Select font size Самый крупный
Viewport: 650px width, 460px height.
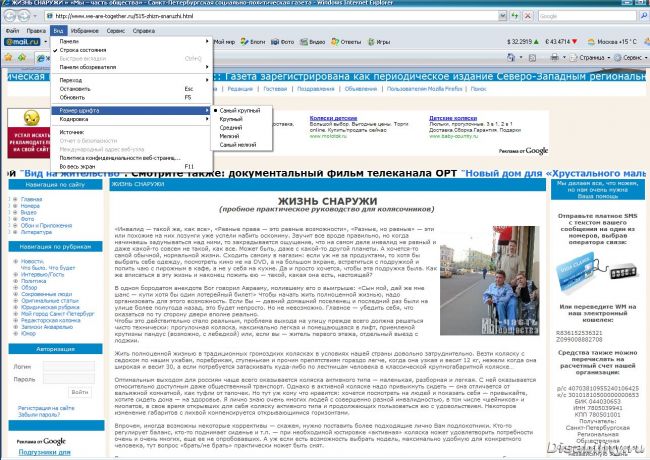tap(241, 111)
